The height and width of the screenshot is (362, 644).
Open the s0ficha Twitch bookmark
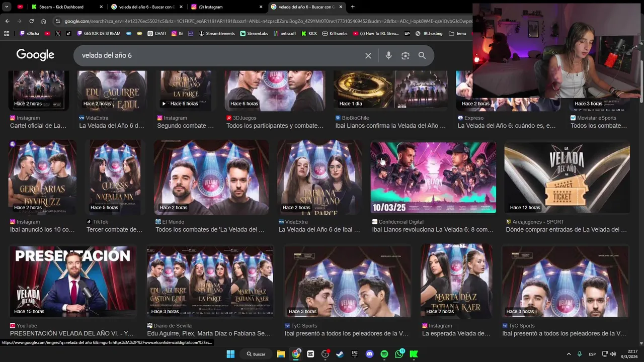[x=29, y=34]
